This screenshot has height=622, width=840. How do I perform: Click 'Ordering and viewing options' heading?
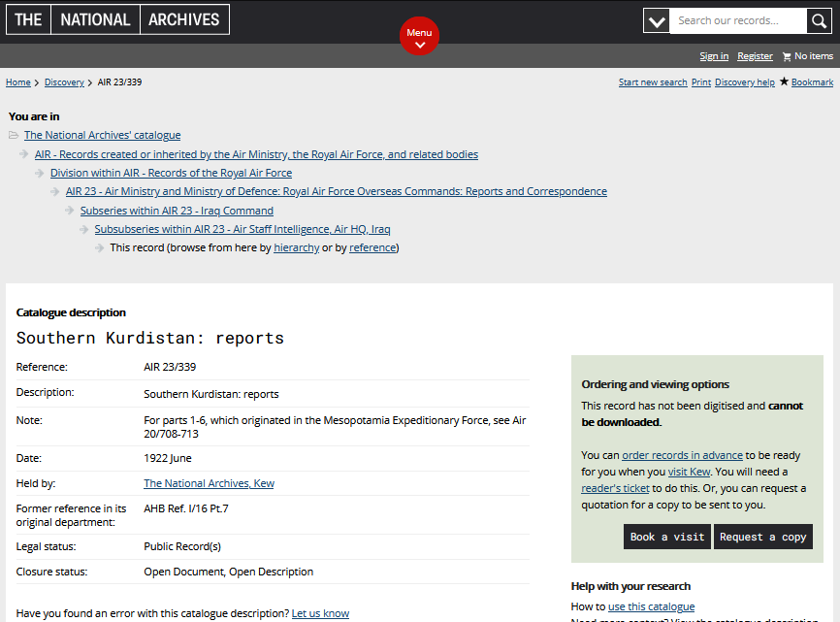pyautogui.click(x=655, y=384)
